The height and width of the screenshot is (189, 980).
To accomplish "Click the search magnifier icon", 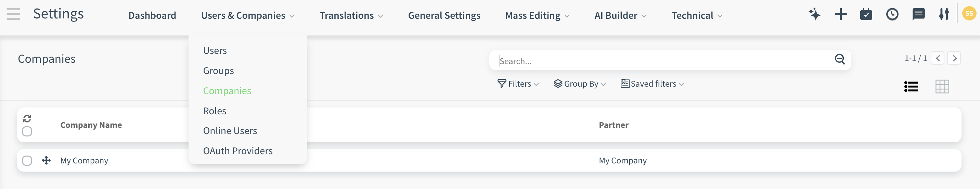I will 840,59.
